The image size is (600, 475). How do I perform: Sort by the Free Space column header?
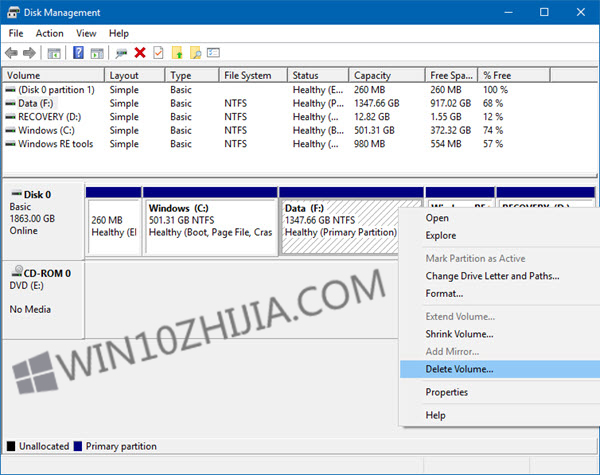click(x=452, y=75)
